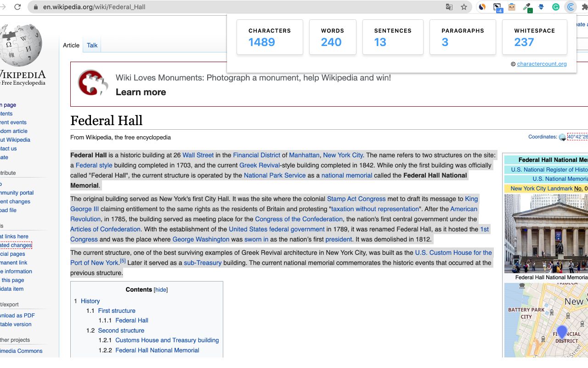The image size is (588, 368).
Task: Jump to Customs House and Treasury building
Action: tap(167, 340)
